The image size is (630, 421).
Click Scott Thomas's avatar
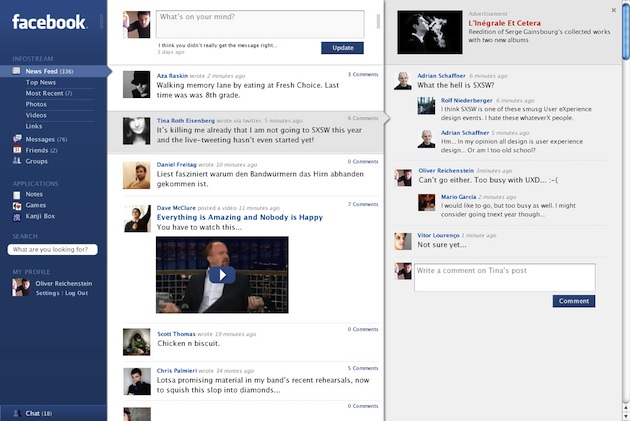pos(137,342)
